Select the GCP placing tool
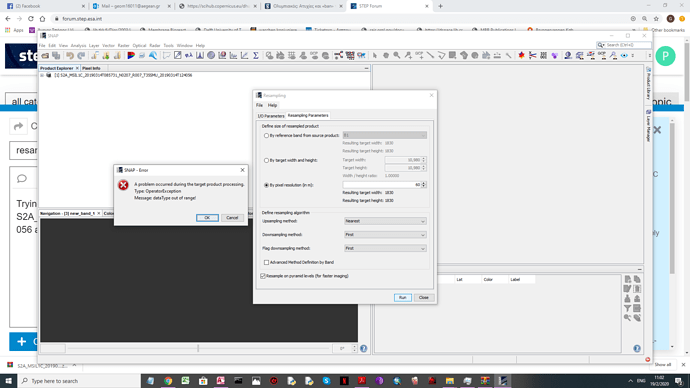This screenshot has width=690, height=388. (419, 55)
